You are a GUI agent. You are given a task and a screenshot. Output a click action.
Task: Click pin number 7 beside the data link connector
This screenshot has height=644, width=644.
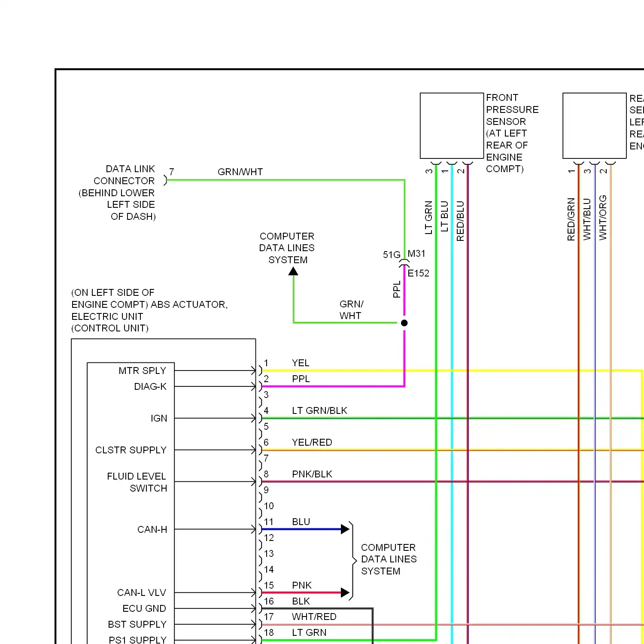click(x=172, y=172)
